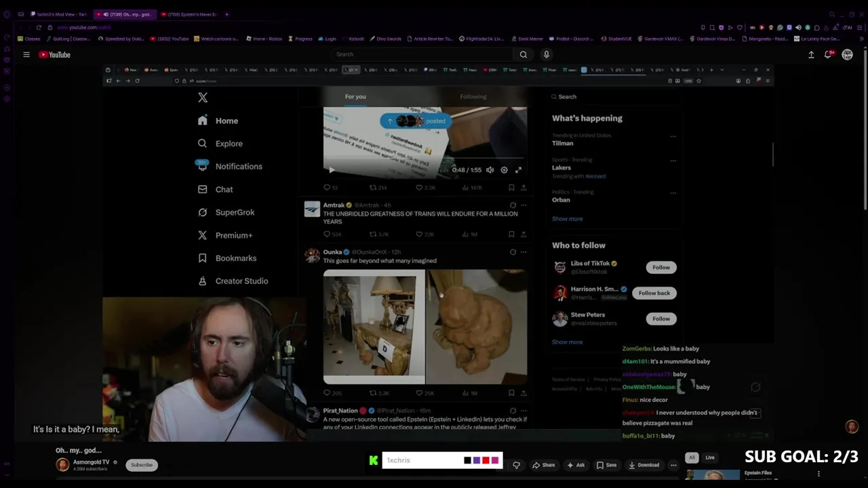Click into the YouTube search field
The image size is (868, 488).
click(x=422, y=54)
